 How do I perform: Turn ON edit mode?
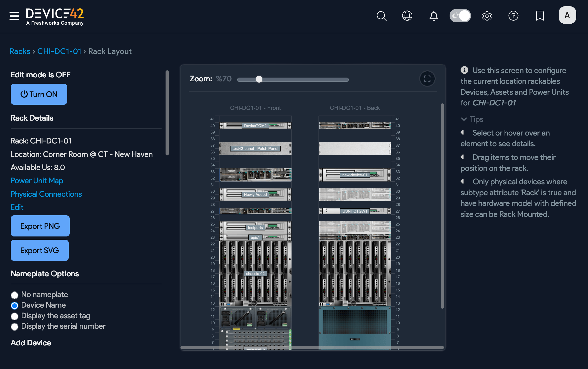(39, 94)
